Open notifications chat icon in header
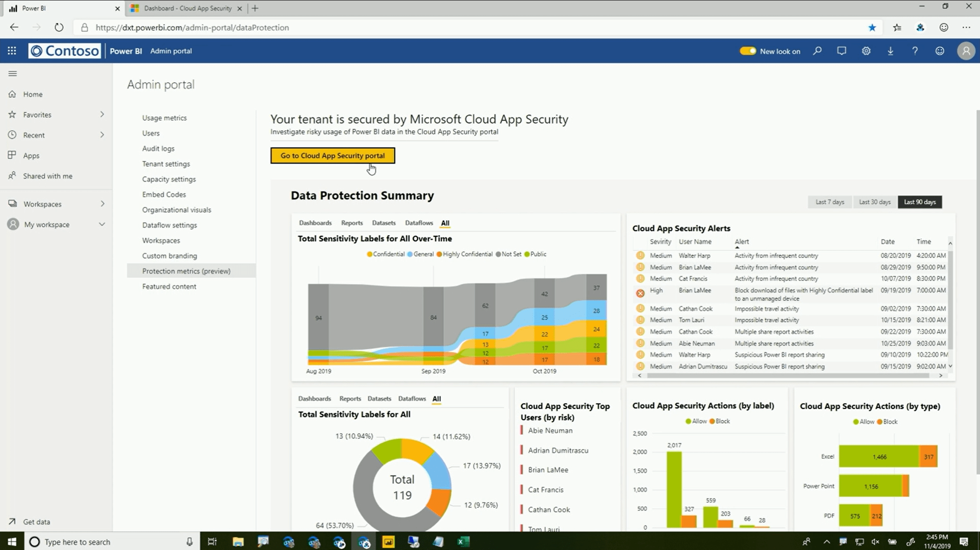 [841, 51]
